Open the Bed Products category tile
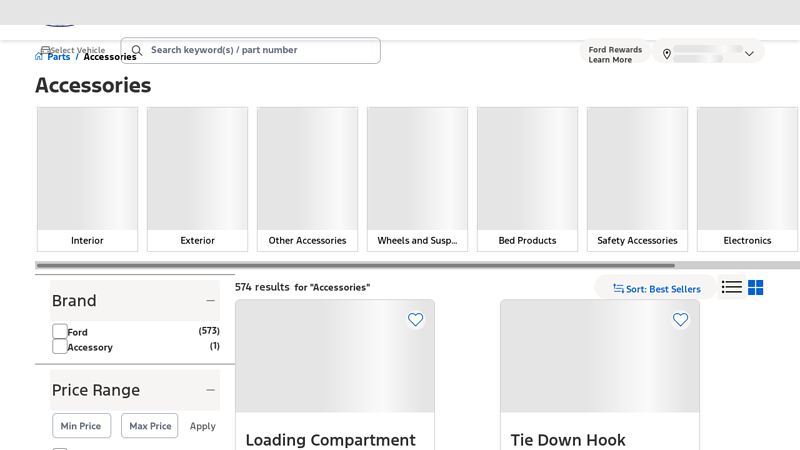Screen dimensions: 800x450 pyautogui.click(x=527, y=179)
